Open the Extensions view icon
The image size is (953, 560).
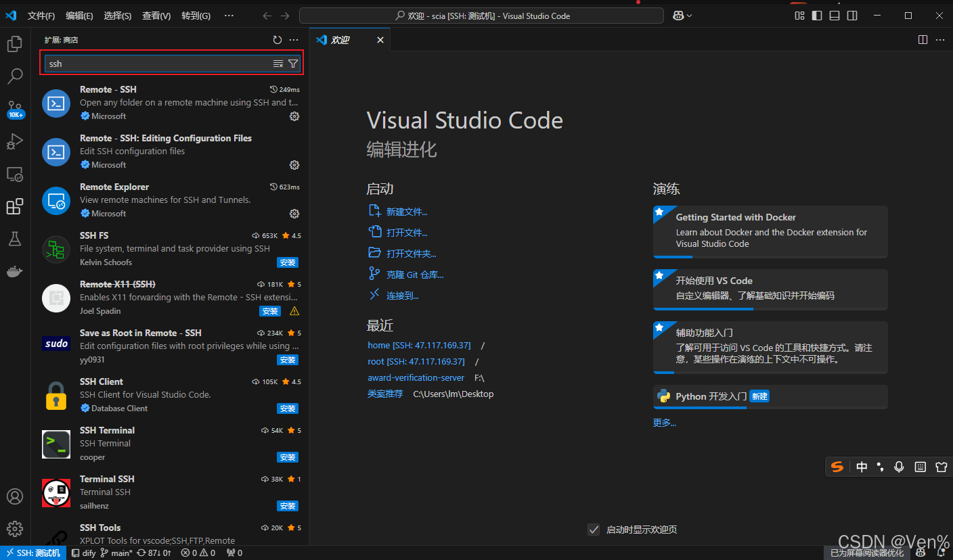(15, 206)
